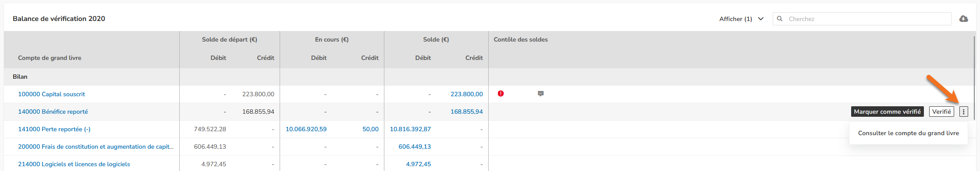Open account 100000 Capital souscrit
This screenshot has width=980, height=171.
coord(51,94)
